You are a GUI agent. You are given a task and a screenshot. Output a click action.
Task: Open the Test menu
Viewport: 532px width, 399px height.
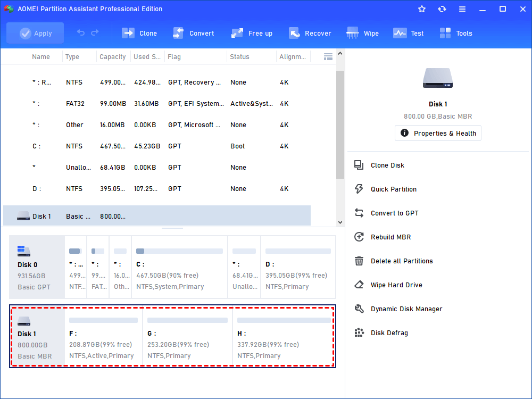click(x=408, y=33)
